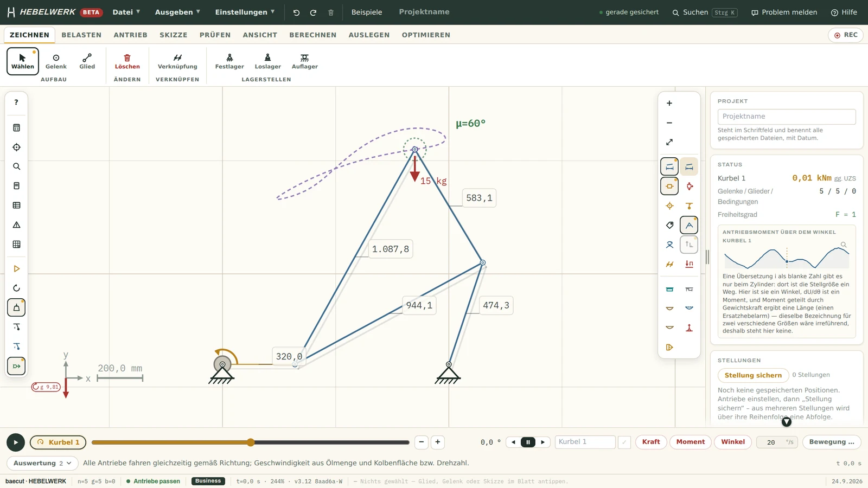Image resolution: width=868 pixels, height=488 pixels.
Task: Fit view with the diagonal arrows icon
Action: pos(669,142)
